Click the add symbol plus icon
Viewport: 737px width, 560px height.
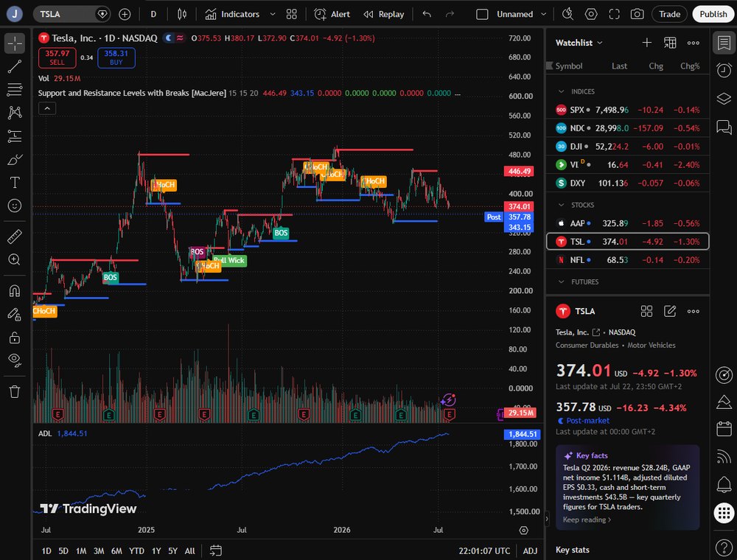tap(125, 14)
